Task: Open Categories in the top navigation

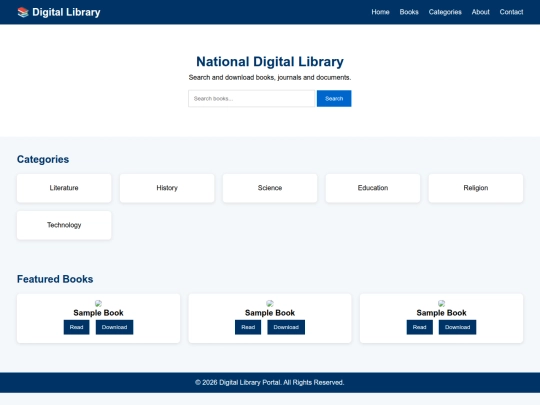Action: (x=445, y=12)
